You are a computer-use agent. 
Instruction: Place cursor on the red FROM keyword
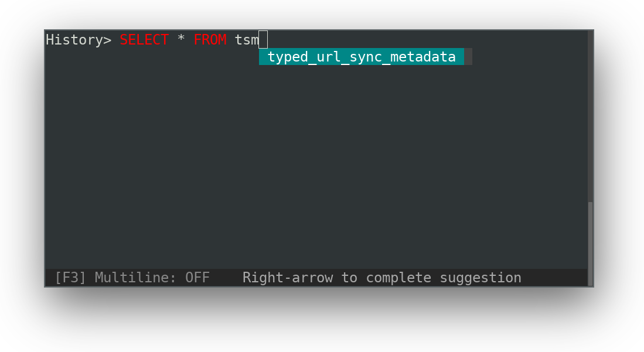(x=210, y=40)
